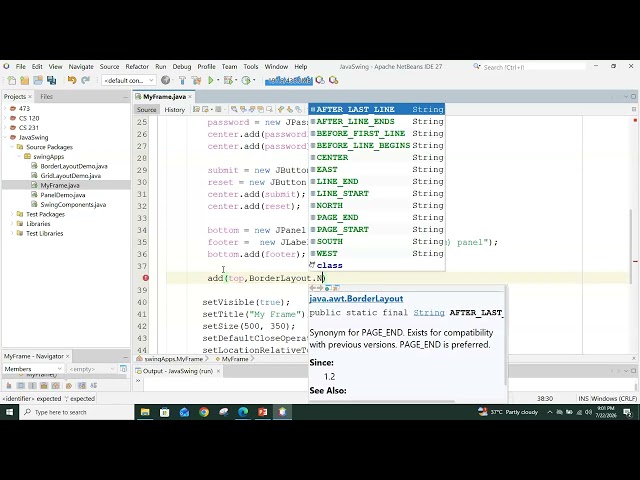Open the Refactor menu

pos(137,67)
